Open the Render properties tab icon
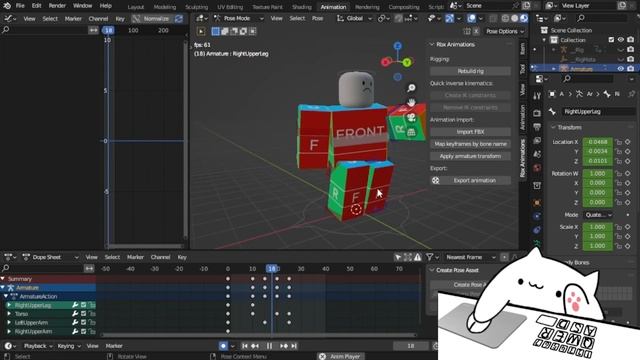 (x=537, y=113)
